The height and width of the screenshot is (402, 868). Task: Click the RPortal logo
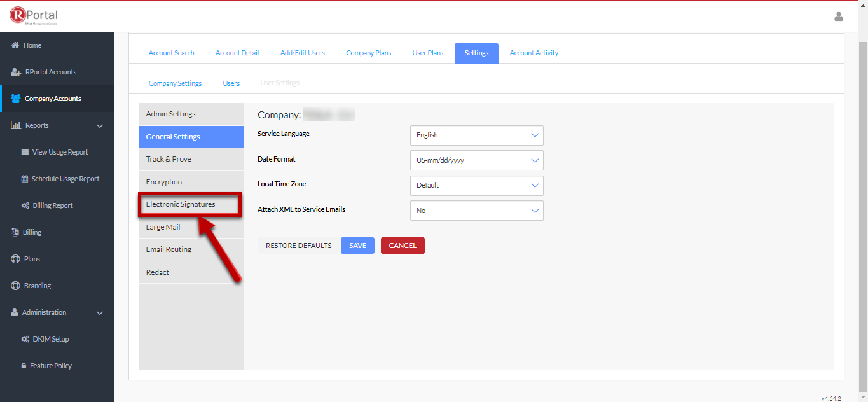33,17
